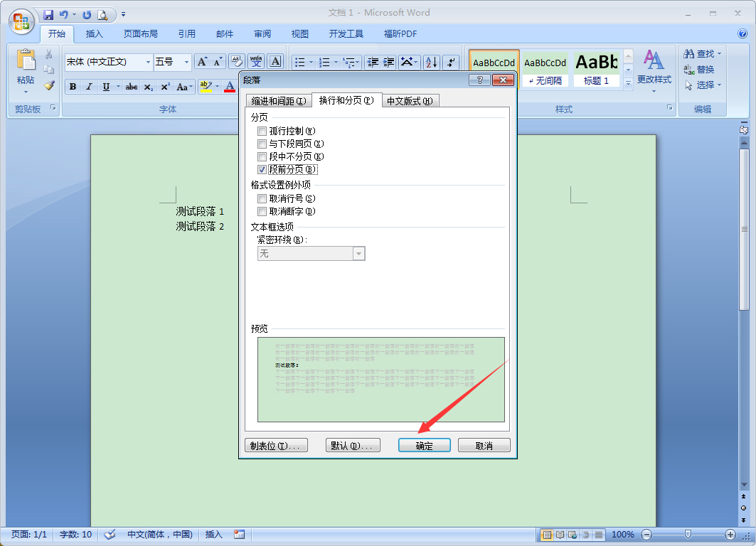The width and height of the screenshot is (756, 546).
Task: Switch to the 中文版式 tab
Action: (411, 100)
